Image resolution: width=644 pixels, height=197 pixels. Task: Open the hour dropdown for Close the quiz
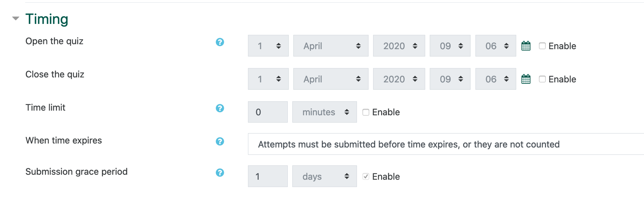point(450,78)
